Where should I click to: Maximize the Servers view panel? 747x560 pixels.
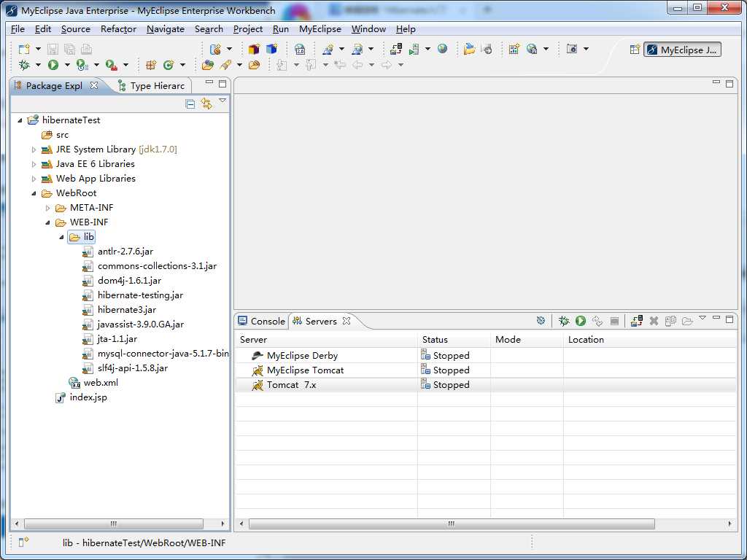[x=729, y=319]
